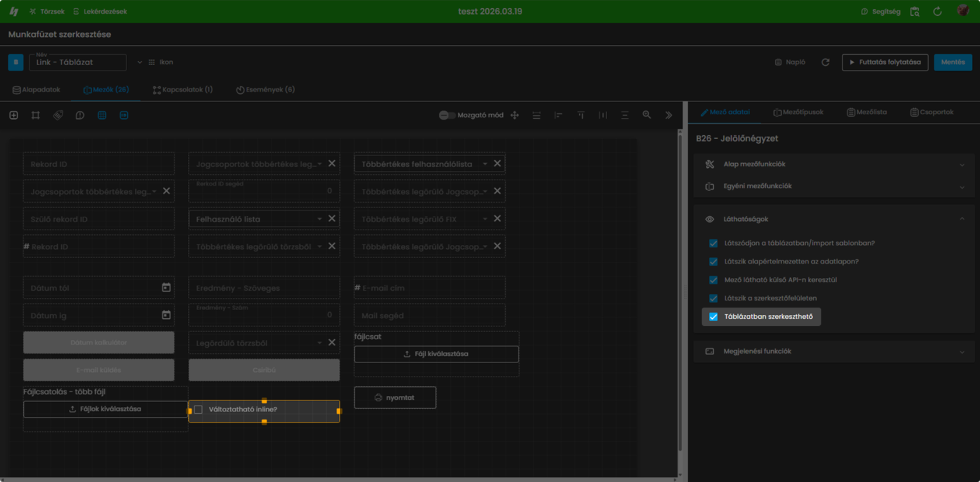Screen dimensions: 980x482
Task: Open the Legördülő törzsből dropdown arrow
Action: click(320, 343)
